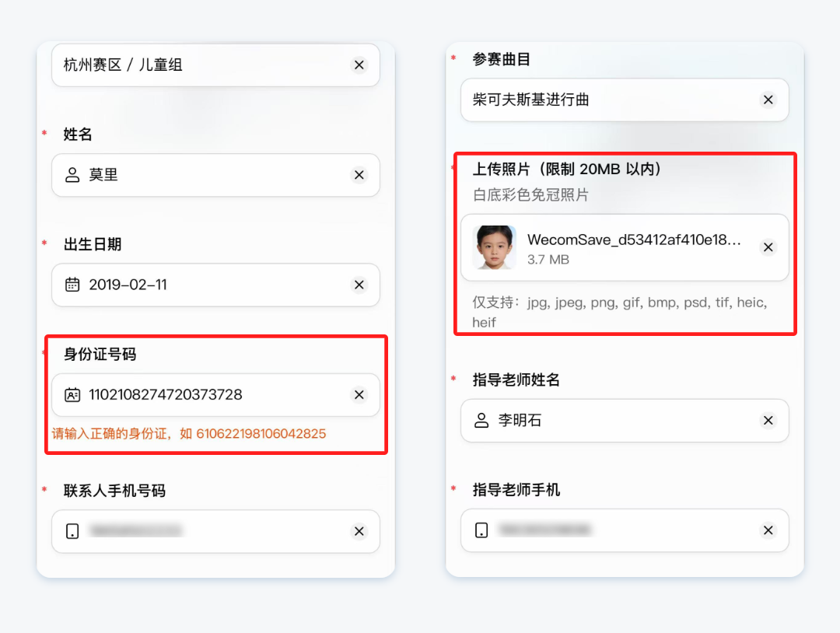Clear the 出生日期 value 2019-02-11
The width and height of the screenshot is (840, 633).
pyautogui.click(x=359, y=285)
